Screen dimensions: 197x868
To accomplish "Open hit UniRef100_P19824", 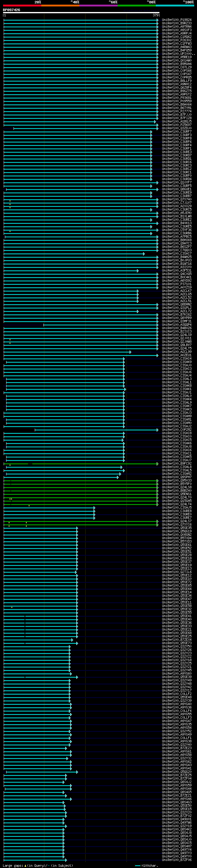I will [176, 20].
